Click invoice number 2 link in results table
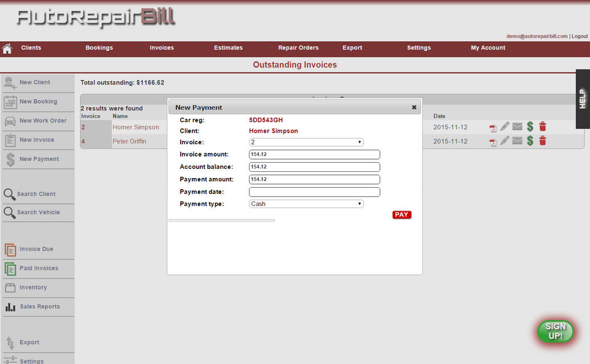This screenshot has width=590, height=364. [x=83, y=127]
